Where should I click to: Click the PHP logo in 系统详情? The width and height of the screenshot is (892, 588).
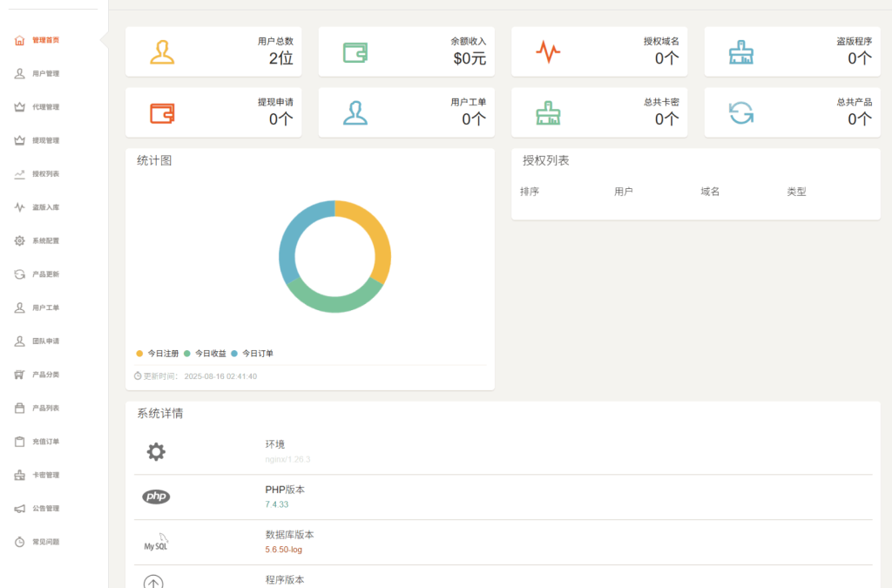coord(156,497)
